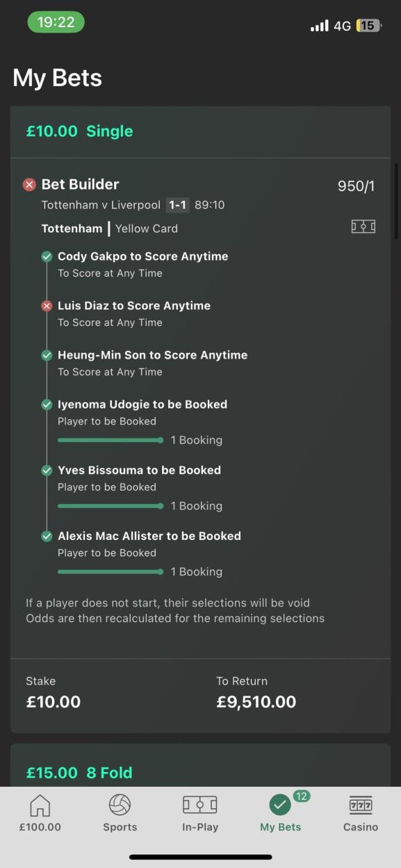401x868 pixels.
Task: Open the Tottenham v Liverpool match link
Action: [101, 205]
